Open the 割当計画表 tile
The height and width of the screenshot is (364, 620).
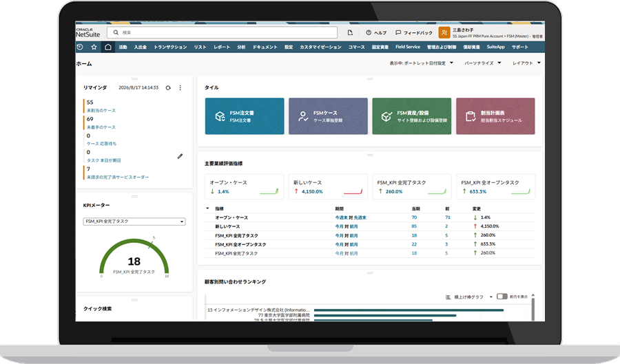[495, 116]
